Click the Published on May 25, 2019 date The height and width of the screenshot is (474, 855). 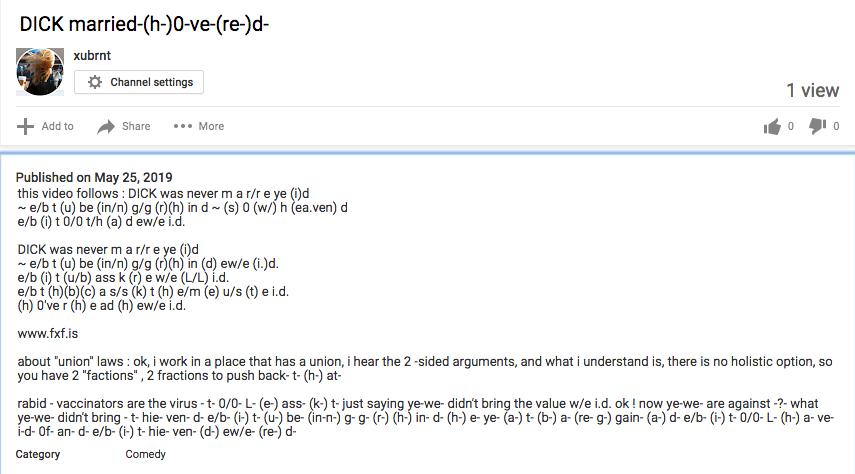[94, 177]
